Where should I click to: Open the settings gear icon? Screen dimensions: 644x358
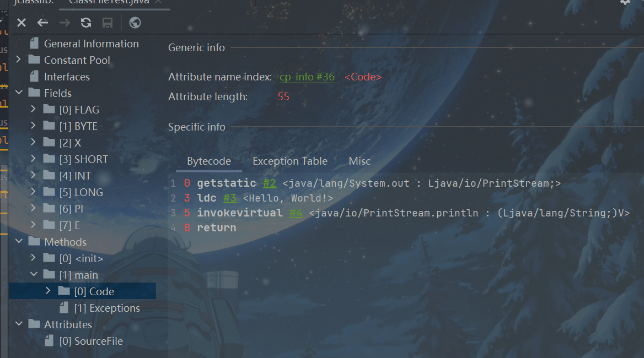coord(625,2)
